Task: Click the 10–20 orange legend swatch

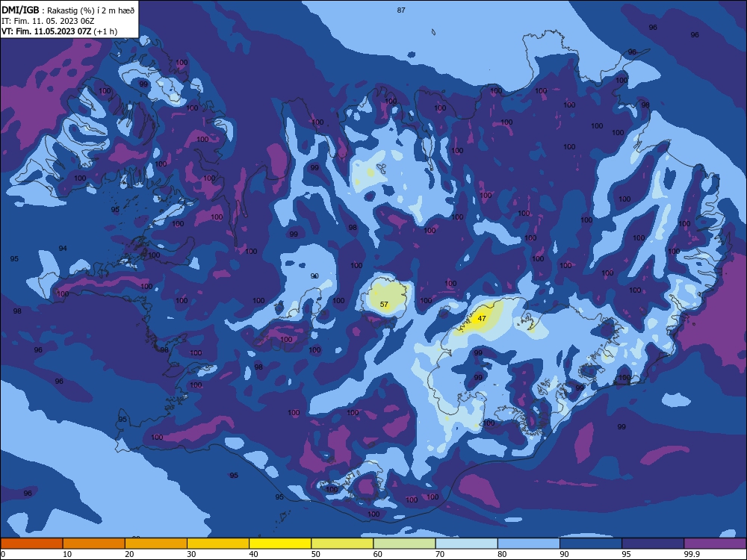Action: pos(94,544)
